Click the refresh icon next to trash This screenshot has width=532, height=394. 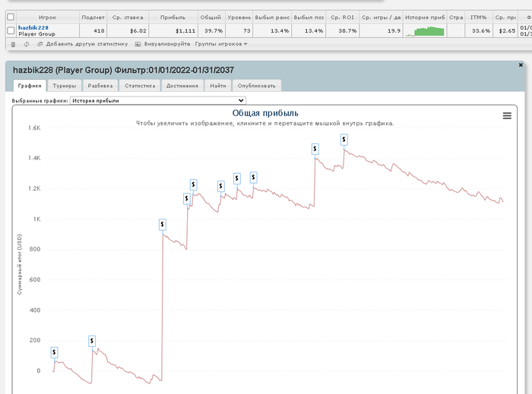tap(27, 44)
